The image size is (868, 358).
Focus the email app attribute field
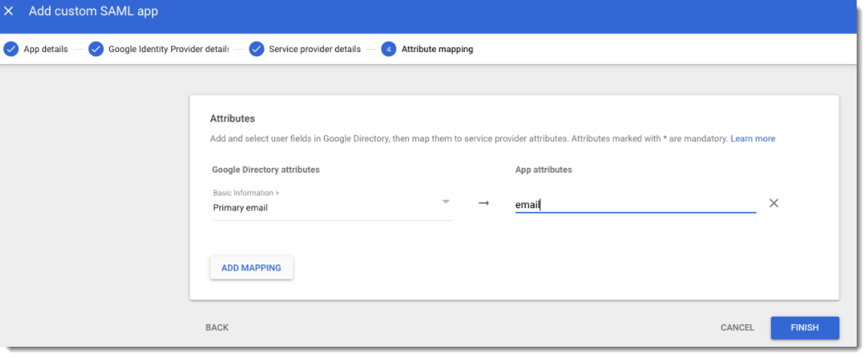tap(634, 204)
